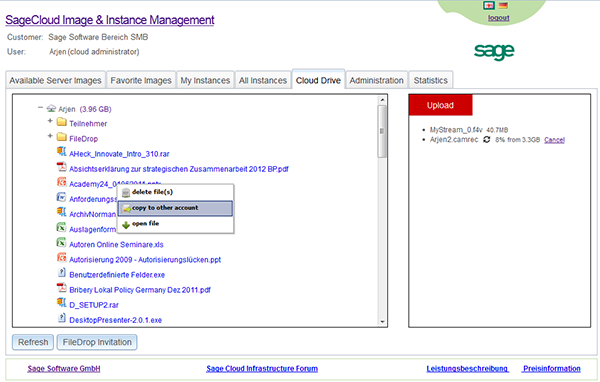Click the PDF icon of Bribery Lokal Policy file
The width and height of the screenshot is (600, 382).
pos(62,288)
